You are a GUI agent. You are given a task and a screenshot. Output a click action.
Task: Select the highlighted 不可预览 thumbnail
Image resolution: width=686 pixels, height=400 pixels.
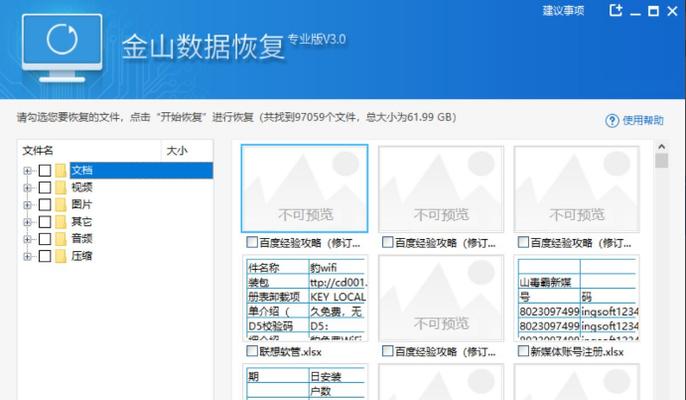pos(304,188)
